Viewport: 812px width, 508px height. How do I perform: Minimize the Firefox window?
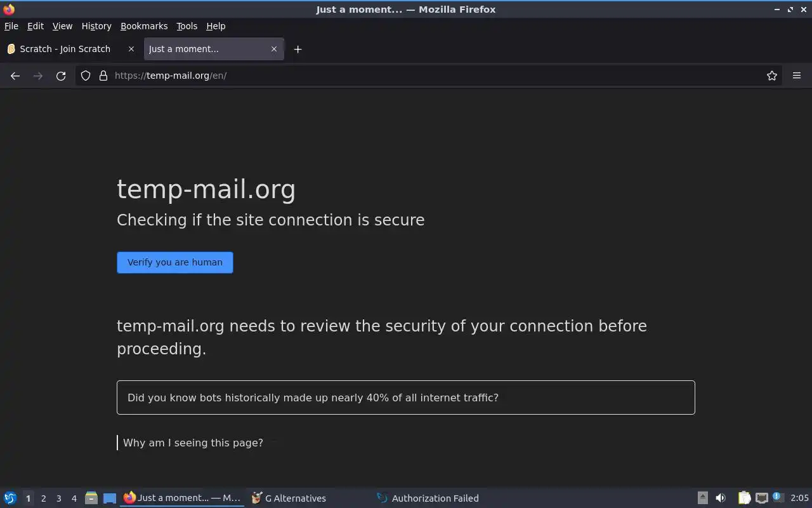click(777, 10)
